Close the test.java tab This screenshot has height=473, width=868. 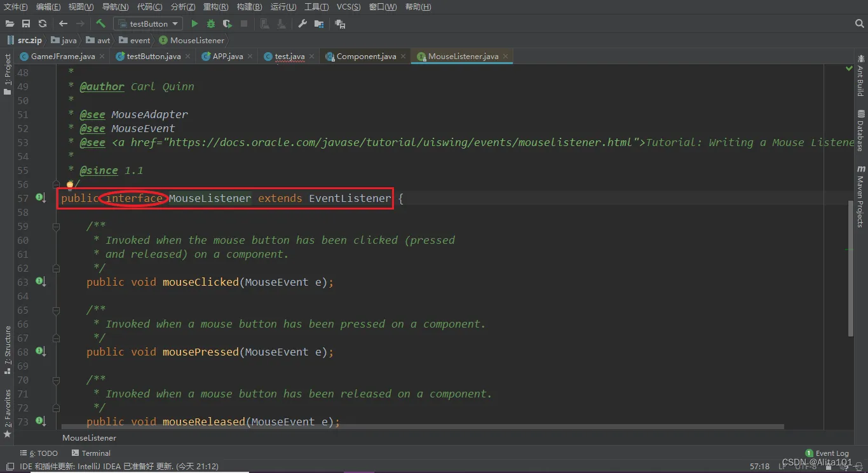click(311, 57)
